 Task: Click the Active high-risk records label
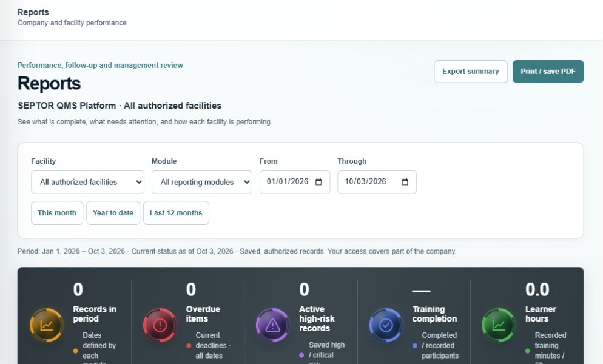pos(317,318)
